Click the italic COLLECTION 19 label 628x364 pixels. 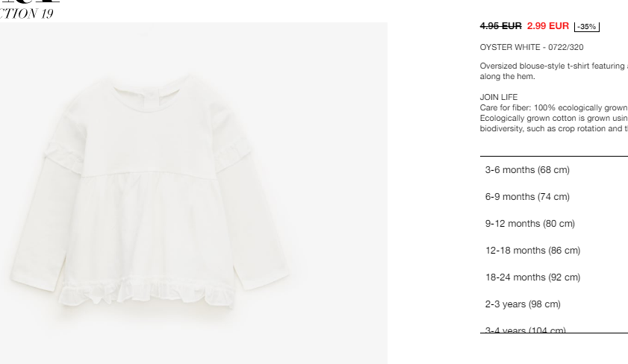tap(26, 13)
